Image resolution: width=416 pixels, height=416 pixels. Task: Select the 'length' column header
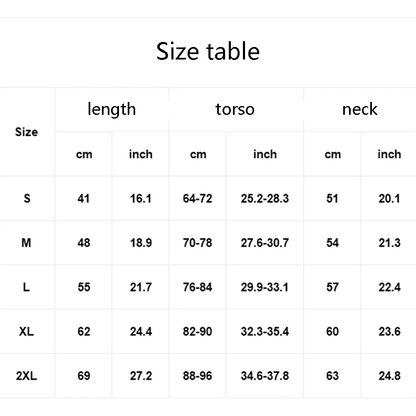pyautogui.click(x=112, y=109)
